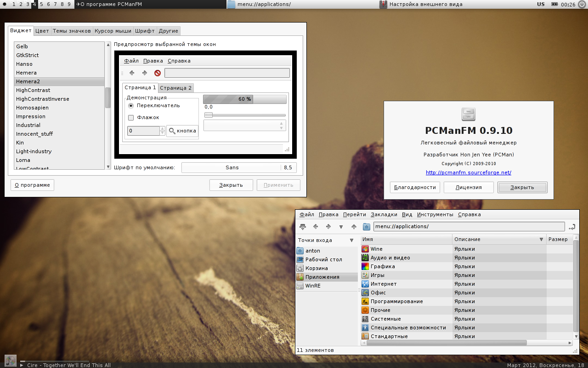Viewport: 588px width, 368px height.
Task: Switch to the Цвет tab
Action: coord(42,31)
